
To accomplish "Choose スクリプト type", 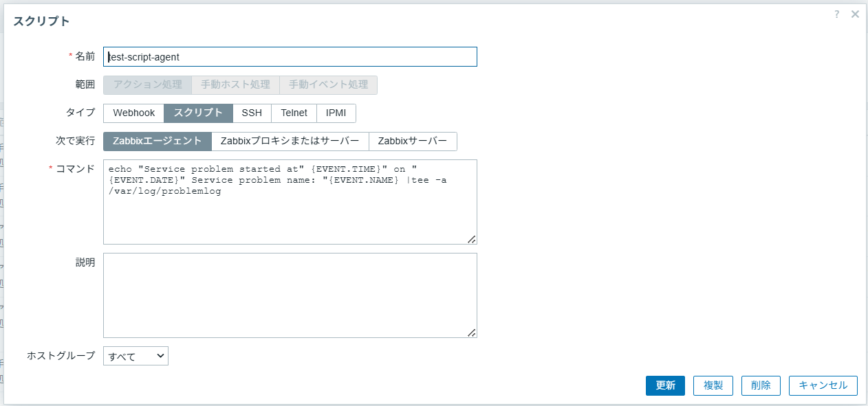I will tap(198, 113).
